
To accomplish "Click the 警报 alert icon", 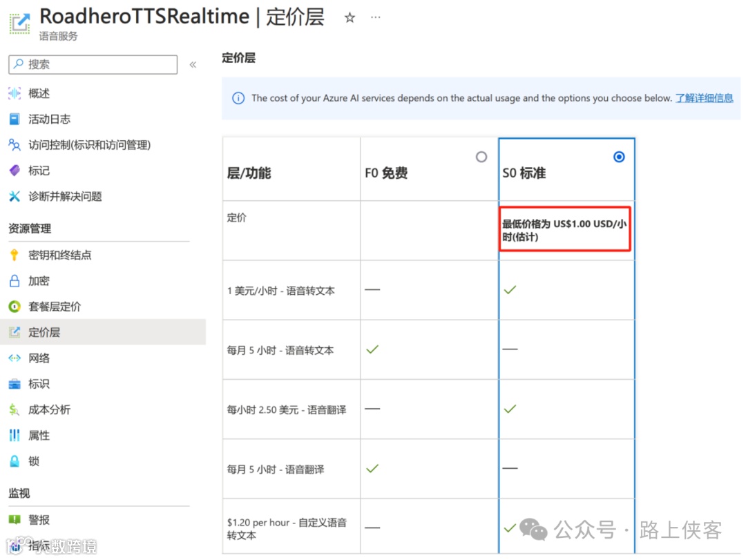I will point(15,519).
